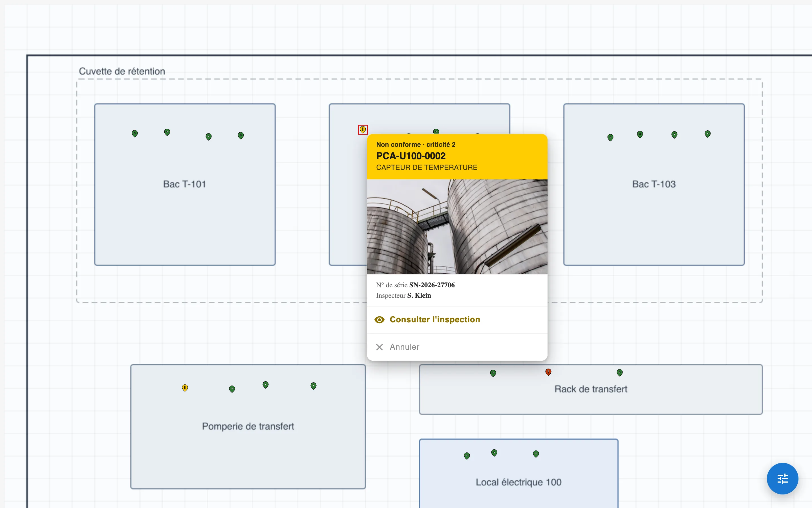Open the second green marker from left in Bac T-103
This screenshot has height=508, width=812.
[640, 134]
